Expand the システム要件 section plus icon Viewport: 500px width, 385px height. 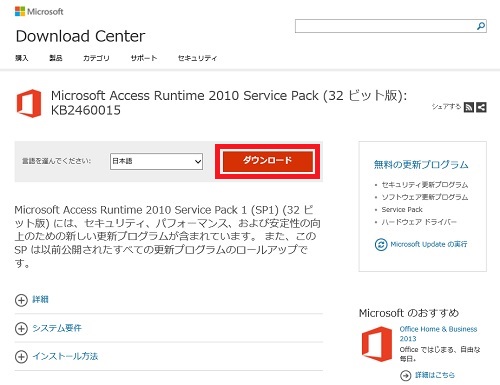pyautogui.click(x=21, y=328)
